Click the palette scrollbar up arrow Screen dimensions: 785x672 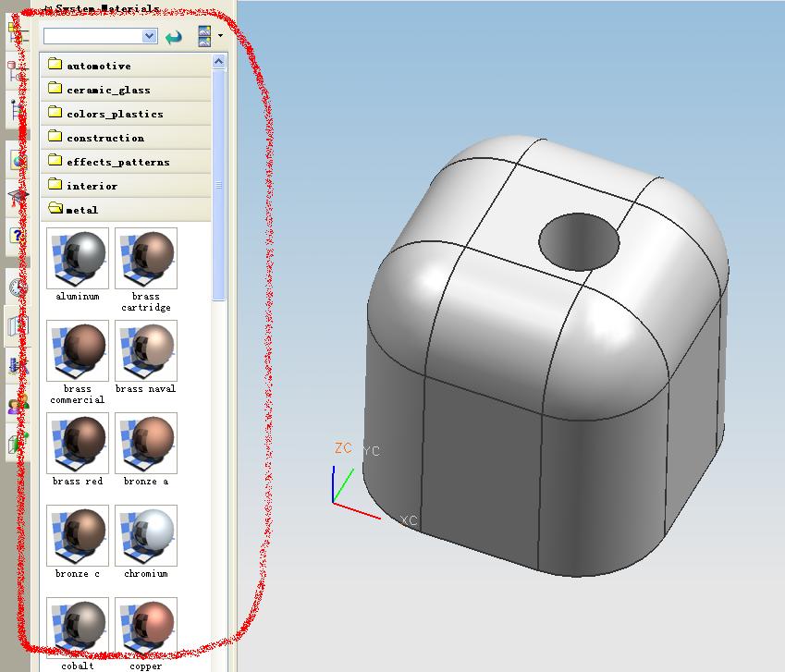(219, 61)
